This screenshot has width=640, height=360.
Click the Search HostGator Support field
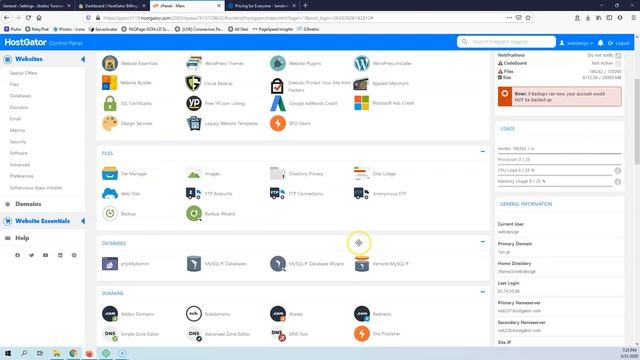(x=506, y=42)
